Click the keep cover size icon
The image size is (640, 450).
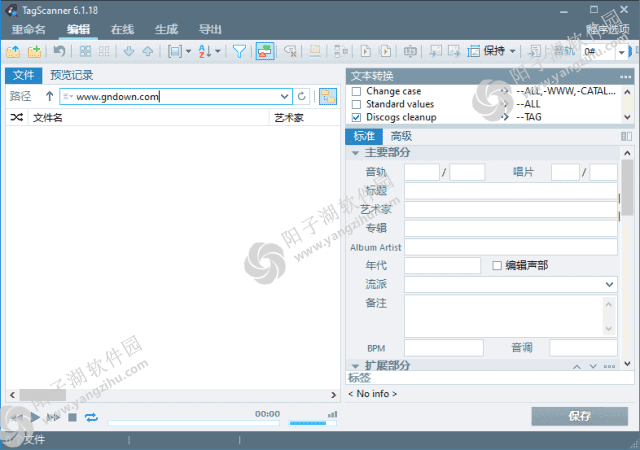click(473, 51)
